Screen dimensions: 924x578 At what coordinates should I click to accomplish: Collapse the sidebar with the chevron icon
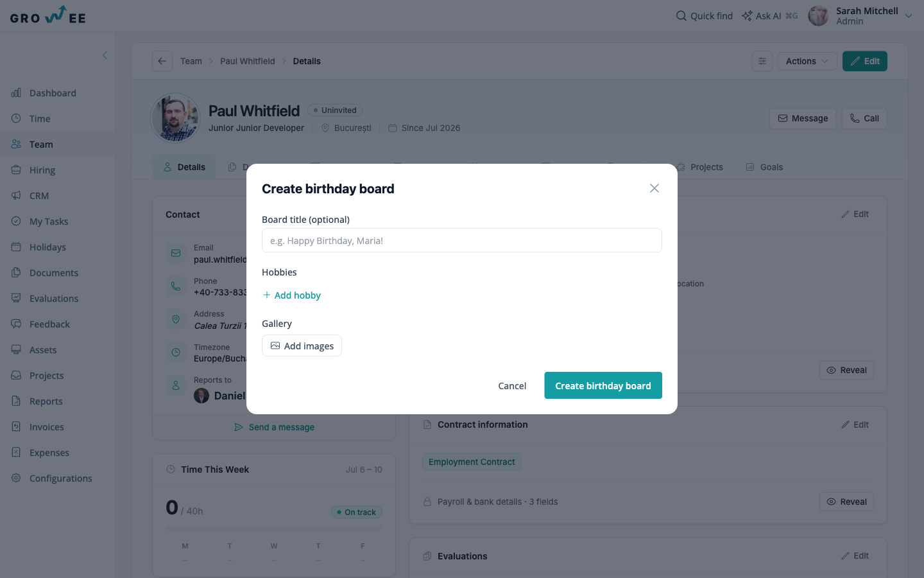click(x=105, y=55)
